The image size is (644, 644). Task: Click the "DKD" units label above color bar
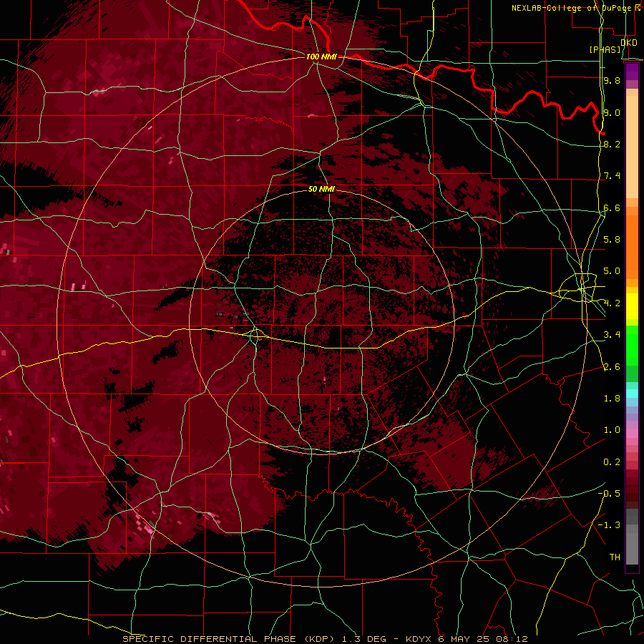tap(629, 43)
